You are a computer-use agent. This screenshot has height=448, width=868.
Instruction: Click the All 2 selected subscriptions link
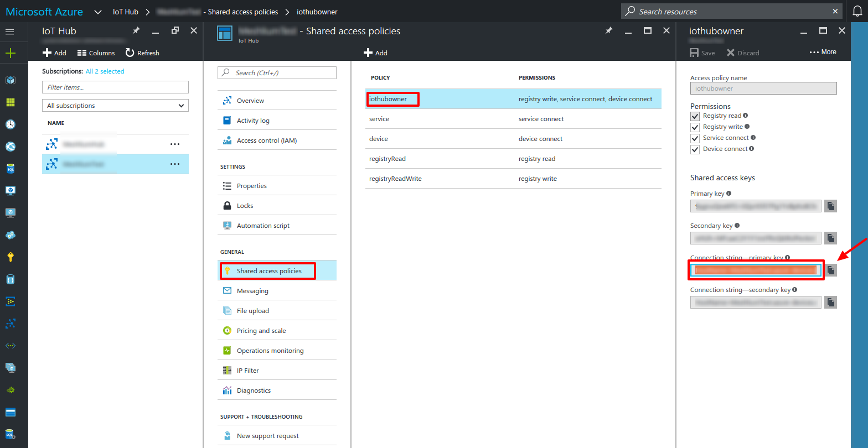point(105,71)
